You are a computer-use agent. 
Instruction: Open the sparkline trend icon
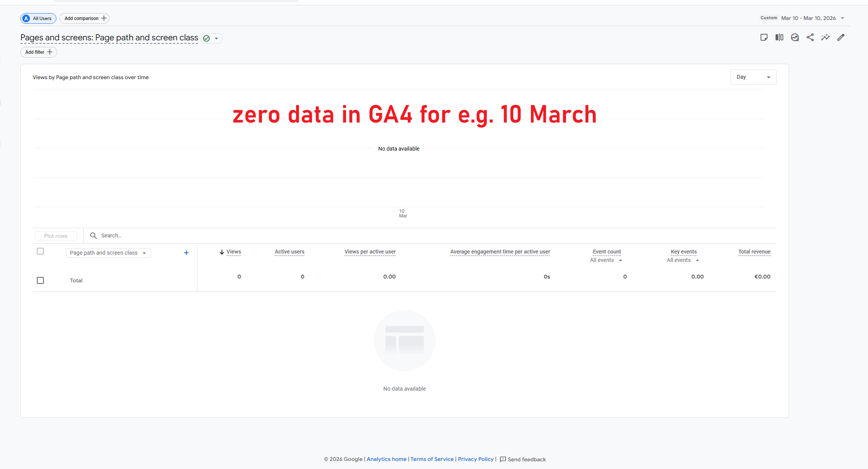(825, 37)
